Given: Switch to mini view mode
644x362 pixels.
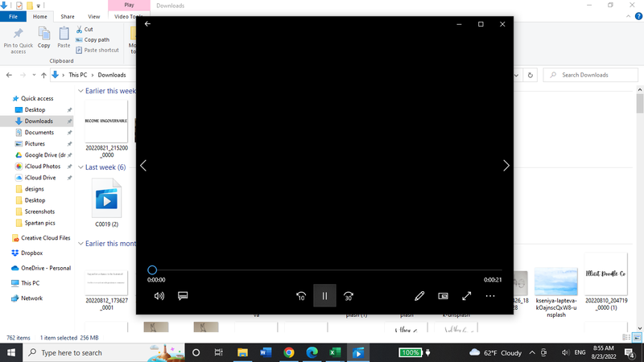Looking at the screenshot, I should [444, 296].
